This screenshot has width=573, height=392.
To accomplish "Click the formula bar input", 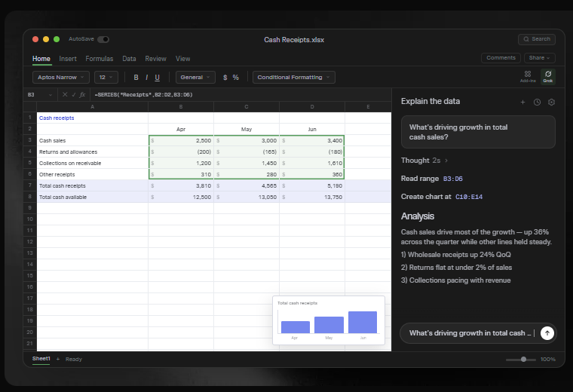I will [241, 95].
